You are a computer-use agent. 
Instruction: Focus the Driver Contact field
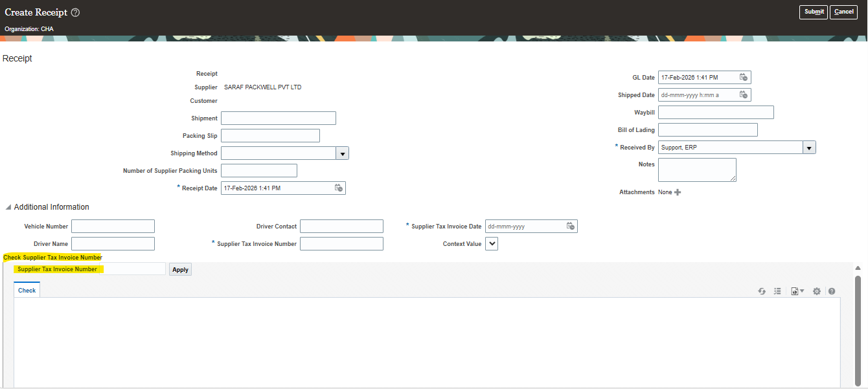click(341, 226)
